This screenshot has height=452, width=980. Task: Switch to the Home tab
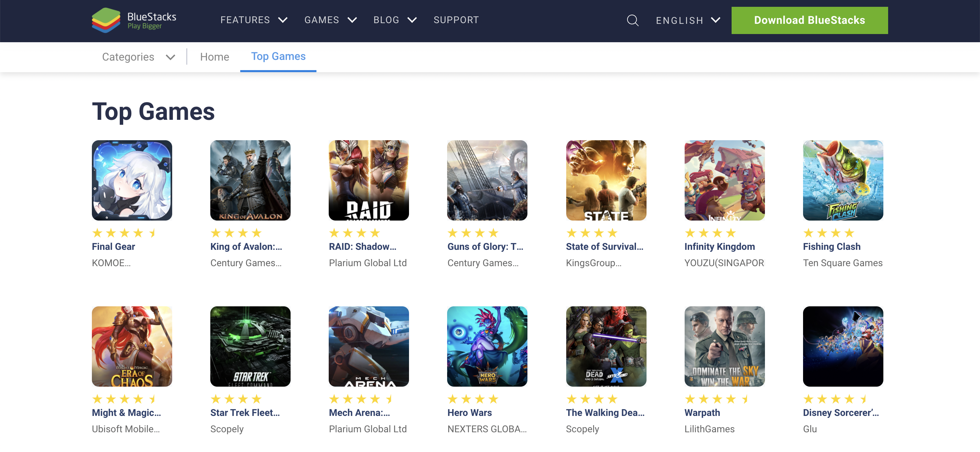[x=215, y=57]
